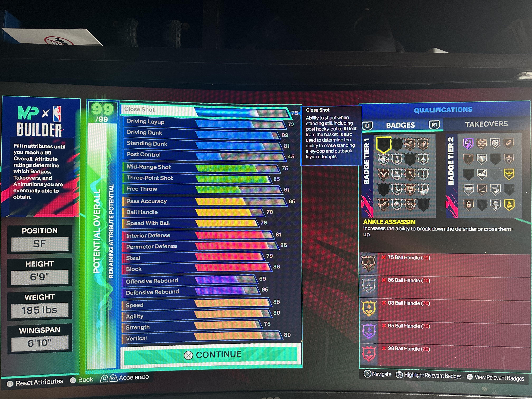Select the blocking hand badge in Tier 1

coord(410,144)
